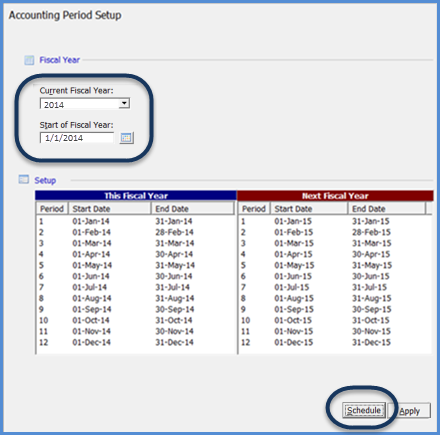Click the Fiscal Year section icon

tap(29, 60)
